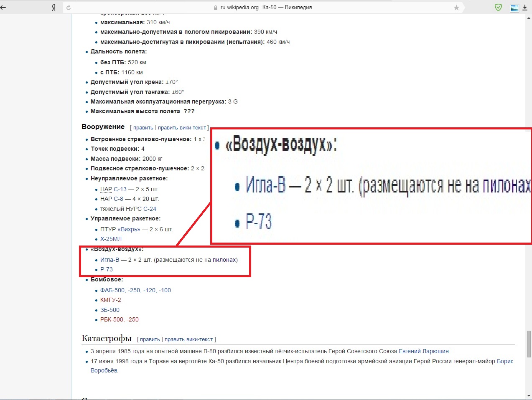This screenshot has height=400, width=532.
Task: Click the padlock icon in the address bar
Action: coord(216,8)
